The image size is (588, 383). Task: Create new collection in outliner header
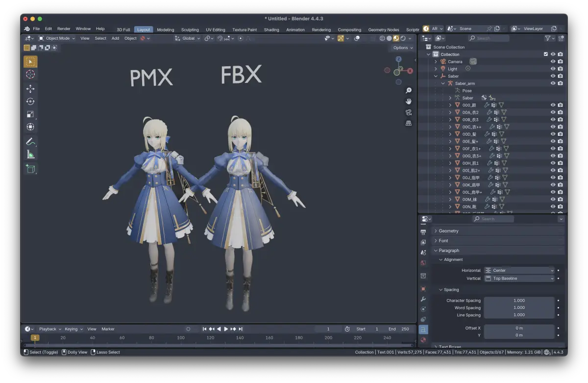click(561, 38)
